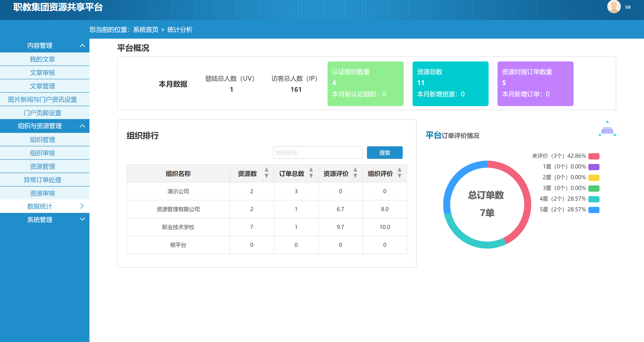The width and height of the screenshot is (644, 342).
Task: Click the 1星 purple legend swatch
Action: (x=594, y=167)
